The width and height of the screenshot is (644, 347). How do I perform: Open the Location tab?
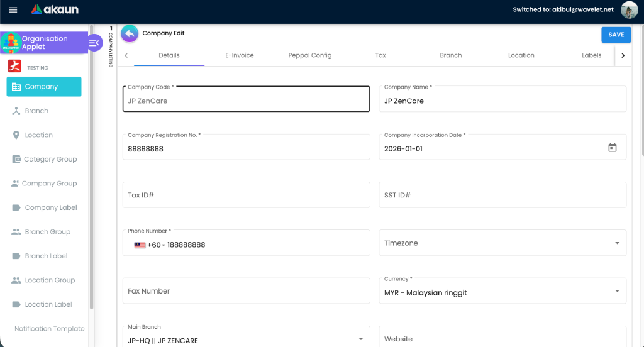(521, 55)
